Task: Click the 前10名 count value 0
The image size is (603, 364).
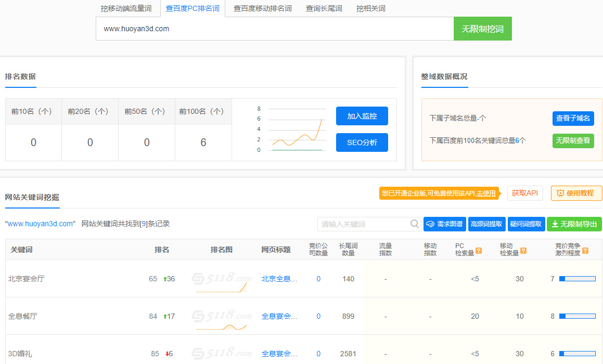Action: pyautogui.click(x=33, y=142)
